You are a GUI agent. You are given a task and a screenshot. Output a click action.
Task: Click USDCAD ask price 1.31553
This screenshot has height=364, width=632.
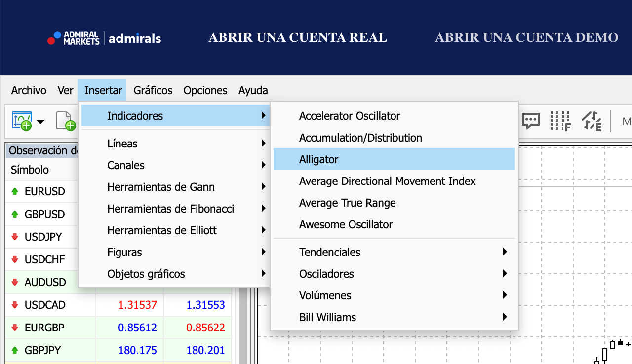(206, 305)
